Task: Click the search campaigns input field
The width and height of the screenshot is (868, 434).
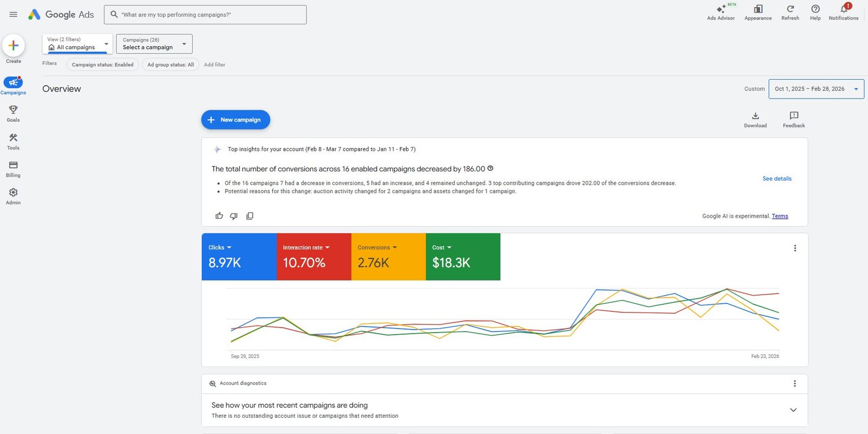Action: pos(205,15)
